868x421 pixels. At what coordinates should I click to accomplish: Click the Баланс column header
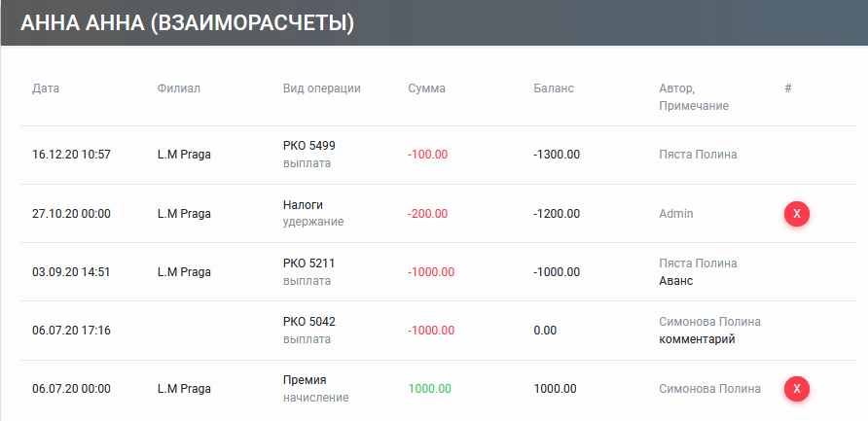pyautogui.click(x=554, y=88)
